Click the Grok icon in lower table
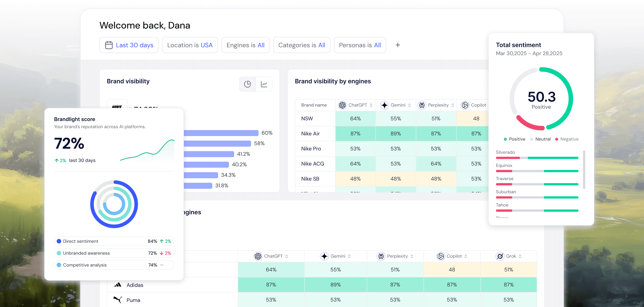 tap(500, 256)
